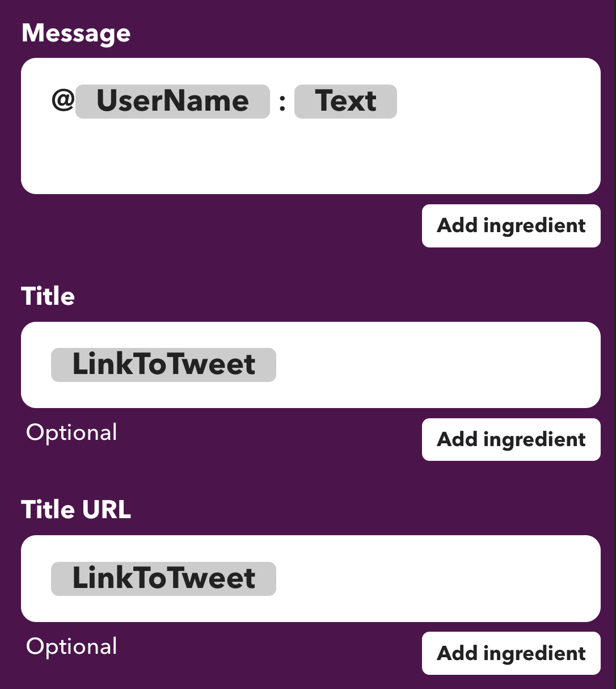Click the LinkToTweet ingredient in Title field
Viewport: 616px width, 689px height.
coord(163,364)
